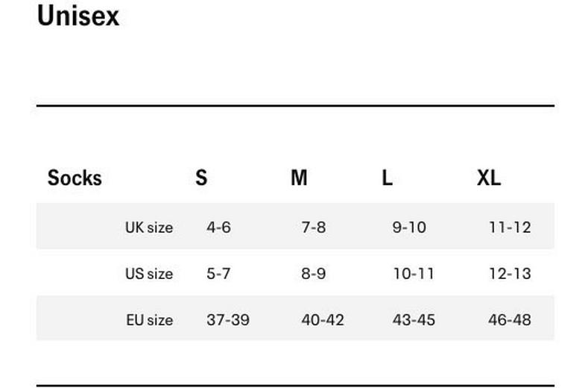This screenshot has width=588, height=388.
Task: Select the S size column header
Action: [x=201, y=178]
